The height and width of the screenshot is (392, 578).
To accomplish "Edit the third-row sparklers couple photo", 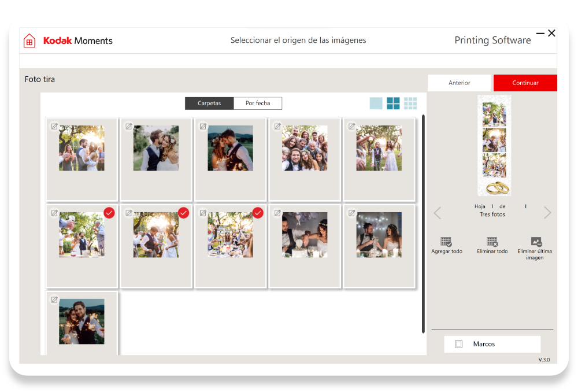I will pyautogui.click(x=54, y=300).
